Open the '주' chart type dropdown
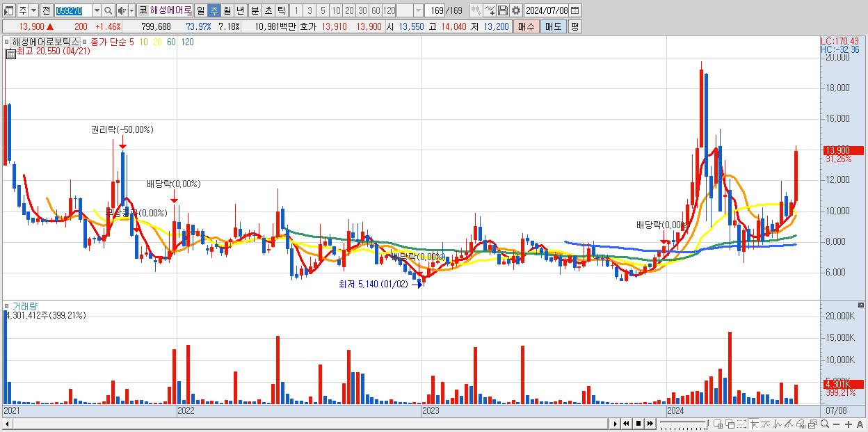 (x=34, y=10)
